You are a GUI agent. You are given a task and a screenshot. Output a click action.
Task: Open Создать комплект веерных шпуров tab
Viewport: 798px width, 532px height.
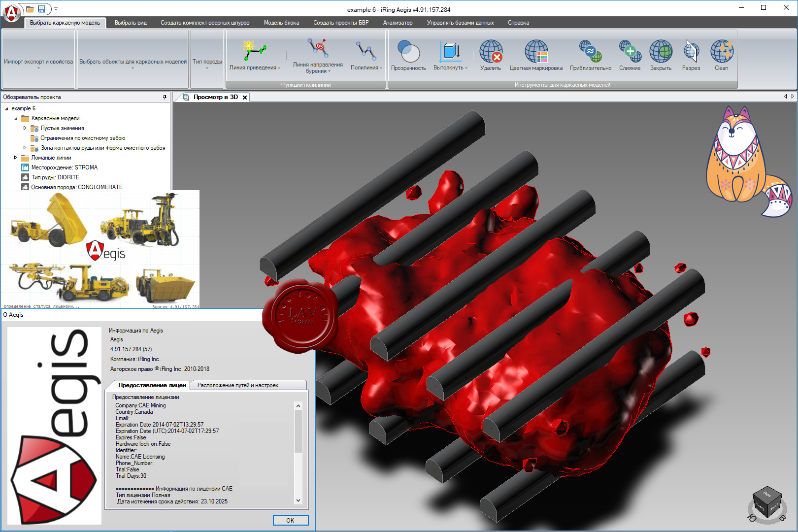(x=205, y=23)
